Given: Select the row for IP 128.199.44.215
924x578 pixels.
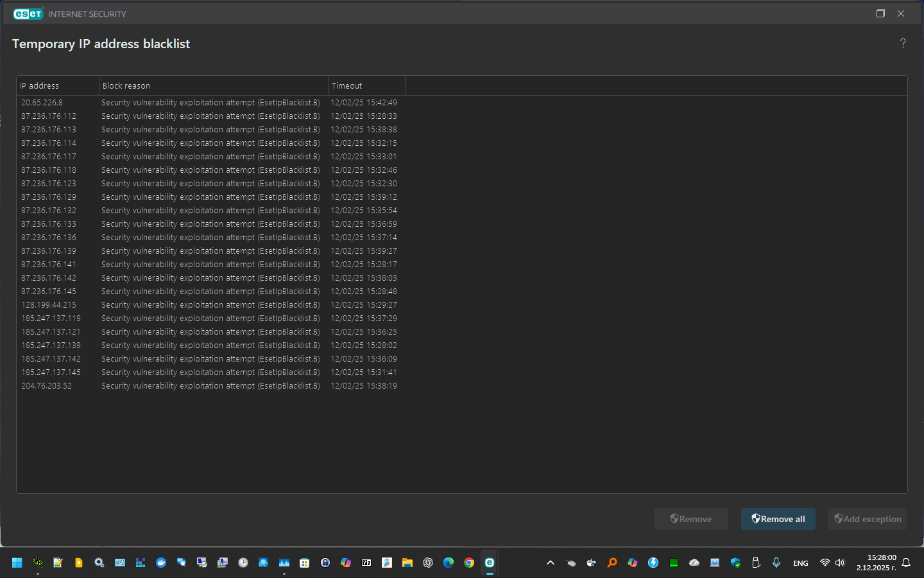Looking at the screenshot, I should point(49,305).
